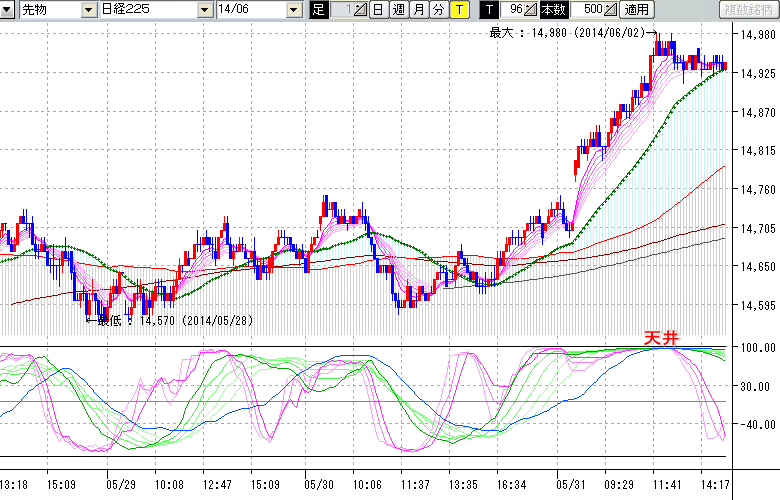The height and width of the screenshot is (500, 780).
Task: Switch chart to 週 weekly bars
Action: pos(398,10)
